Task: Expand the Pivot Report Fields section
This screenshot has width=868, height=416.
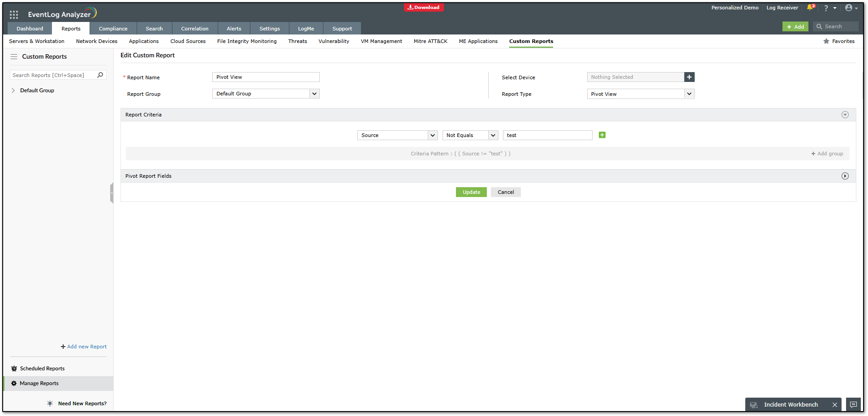Action: coord(845,176)
